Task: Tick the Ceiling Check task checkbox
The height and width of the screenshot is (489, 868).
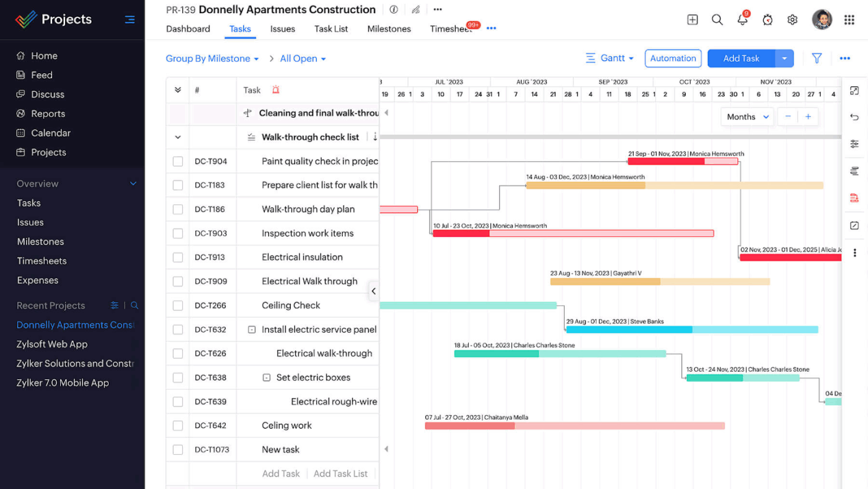Action: click(x=178, y=305)
